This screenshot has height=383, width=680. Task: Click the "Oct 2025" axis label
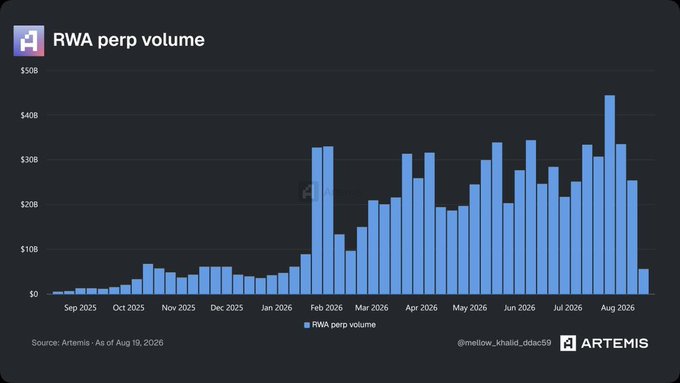[128, 308]
